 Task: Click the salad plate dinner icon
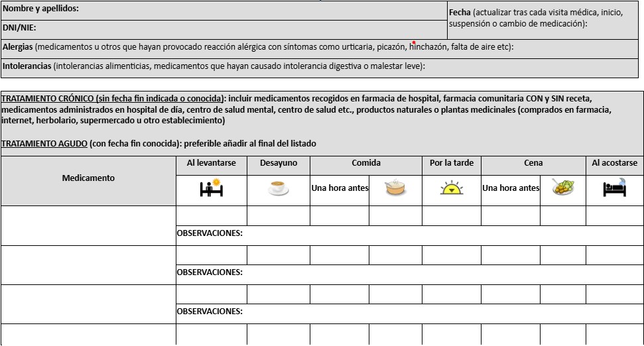563,188
